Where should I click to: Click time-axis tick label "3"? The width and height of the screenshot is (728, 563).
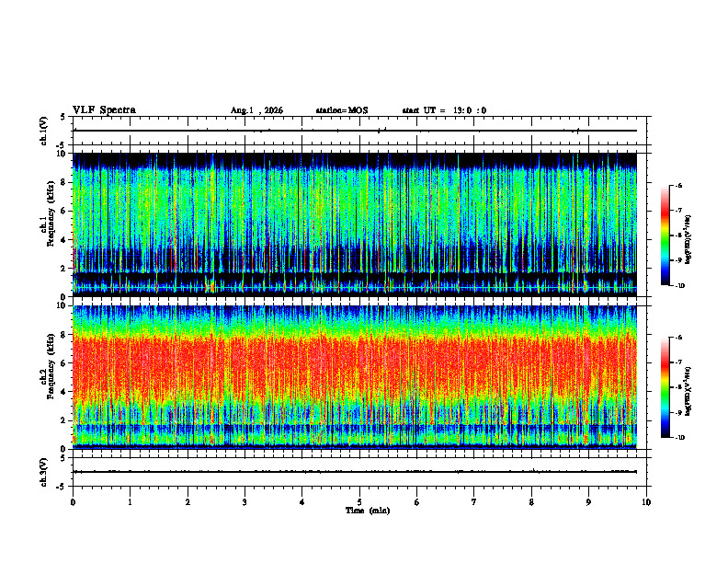click(245, 502)
